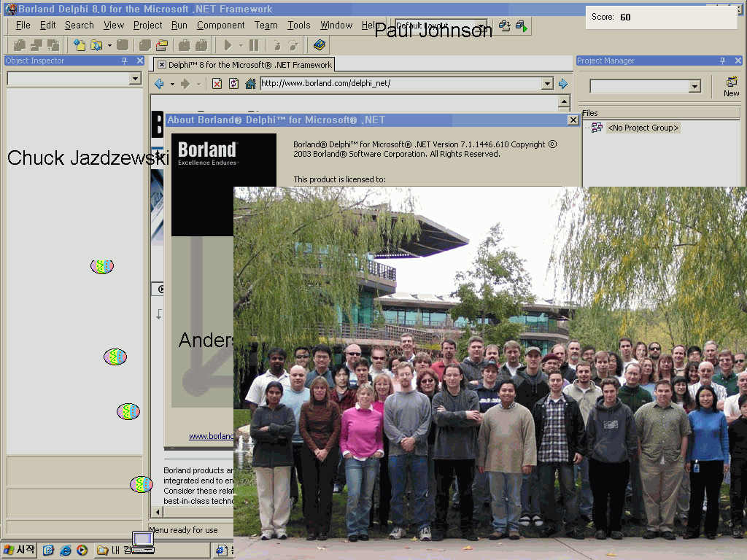This screenshot has width=747, height=560.
Task: Toggle the Project Manager pin
Action: 722,61
